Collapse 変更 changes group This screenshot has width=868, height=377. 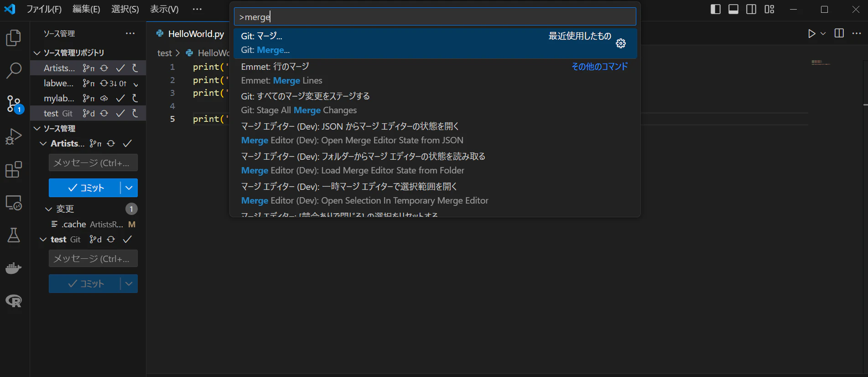49,209
